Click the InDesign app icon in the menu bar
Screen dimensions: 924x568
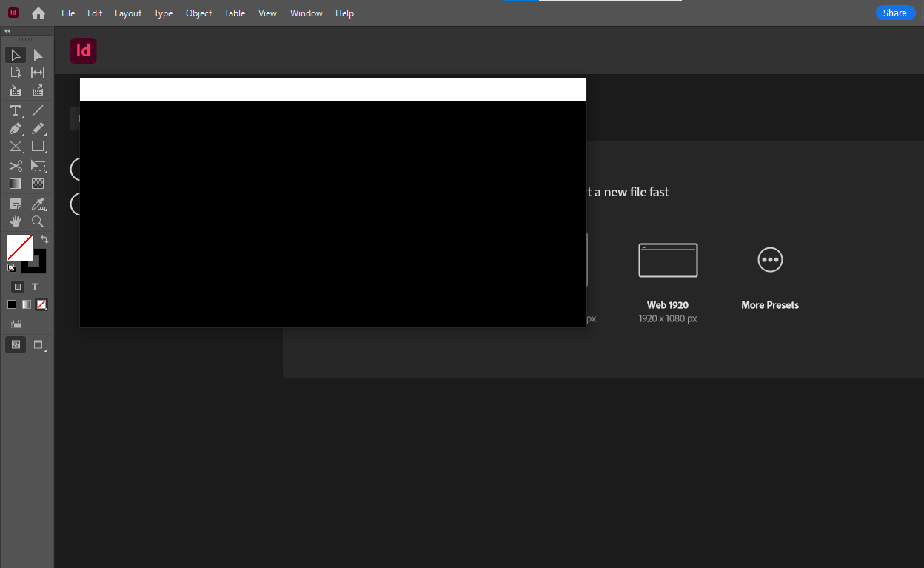pyautogui.click(x=13, y=13)
